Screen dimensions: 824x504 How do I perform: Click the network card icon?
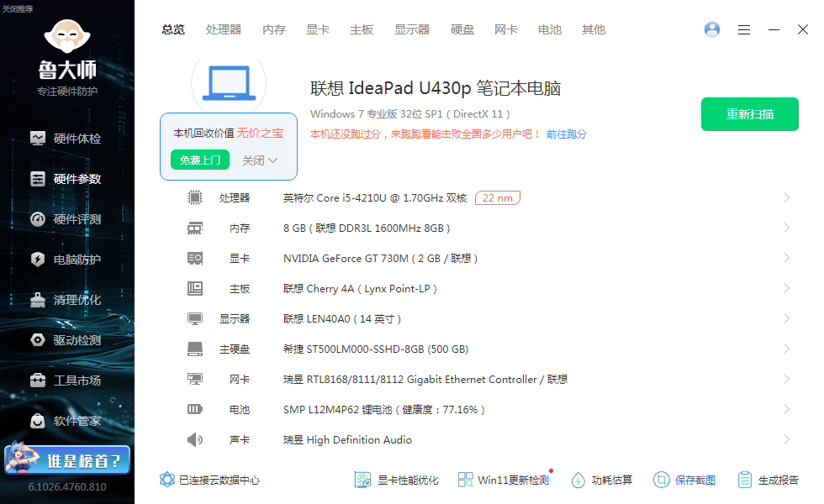[195, 379]
